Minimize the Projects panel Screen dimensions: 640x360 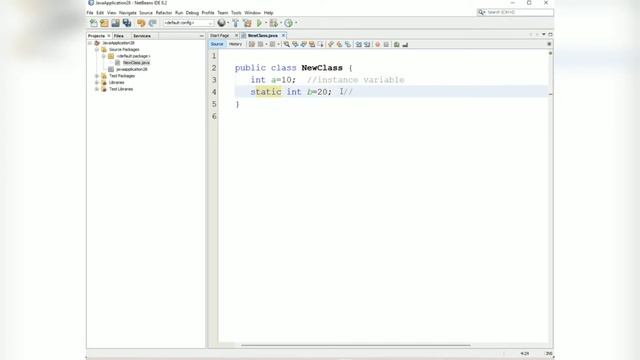(x=202, y=36)
